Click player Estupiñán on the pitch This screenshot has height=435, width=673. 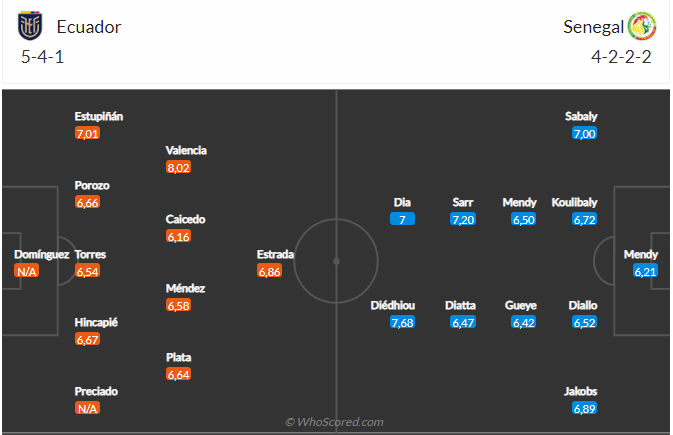coord(98,116)
